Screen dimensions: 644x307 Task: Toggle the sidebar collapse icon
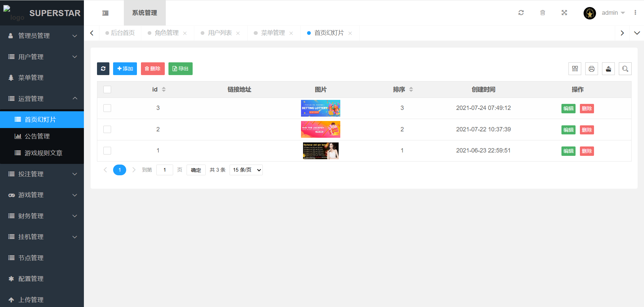coord(105,13)
